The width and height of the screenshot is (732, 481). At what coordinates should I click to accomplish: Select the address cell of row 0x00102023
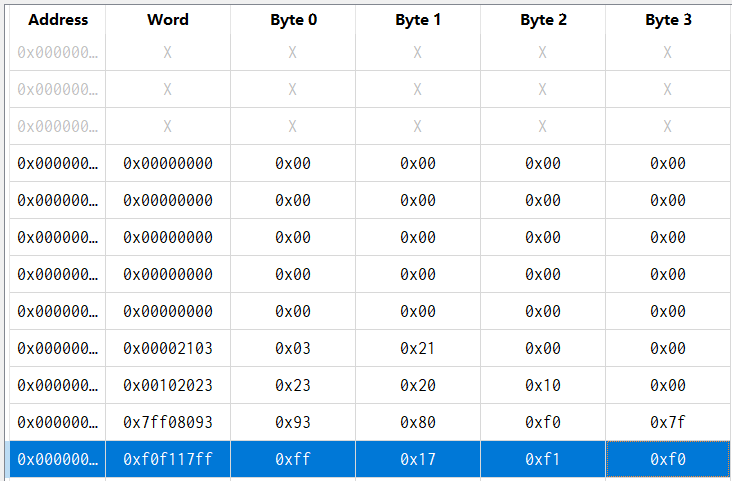[x=57, y=385]
